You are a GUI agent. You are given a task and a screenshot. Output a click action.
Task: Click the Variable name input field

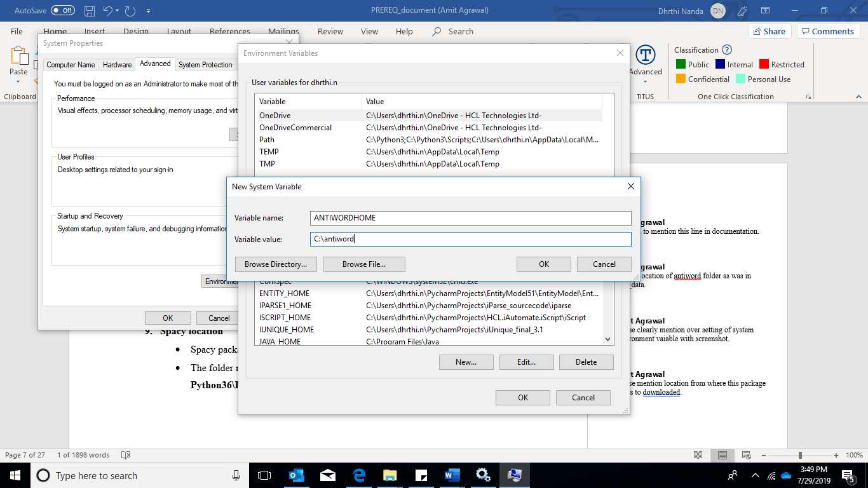pyautogui.click(x=470, y=218)
